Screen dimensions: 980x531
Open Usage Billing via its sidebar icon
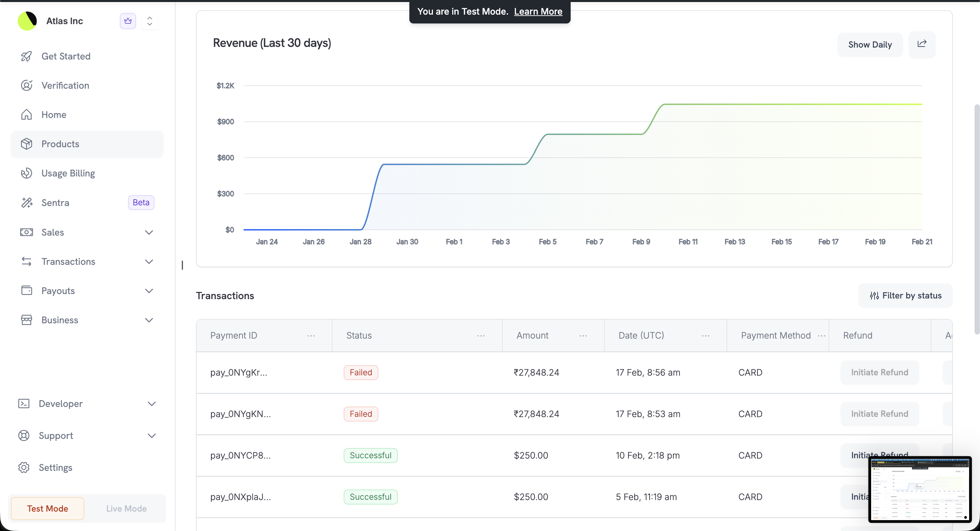pyautogui.click(x=27, y=173)
